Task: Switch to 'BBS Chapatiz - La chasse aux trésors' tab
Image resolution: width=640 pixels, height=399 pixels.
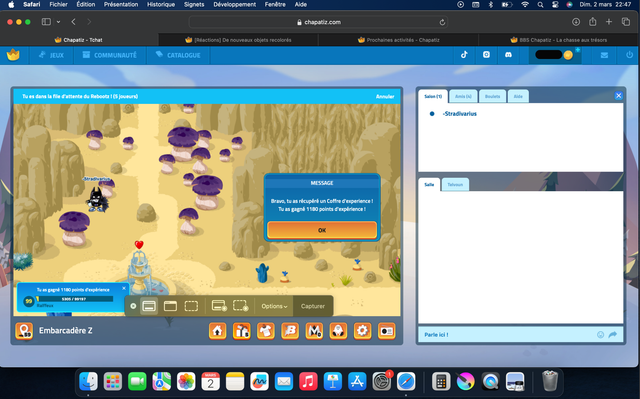Action: 559,40
